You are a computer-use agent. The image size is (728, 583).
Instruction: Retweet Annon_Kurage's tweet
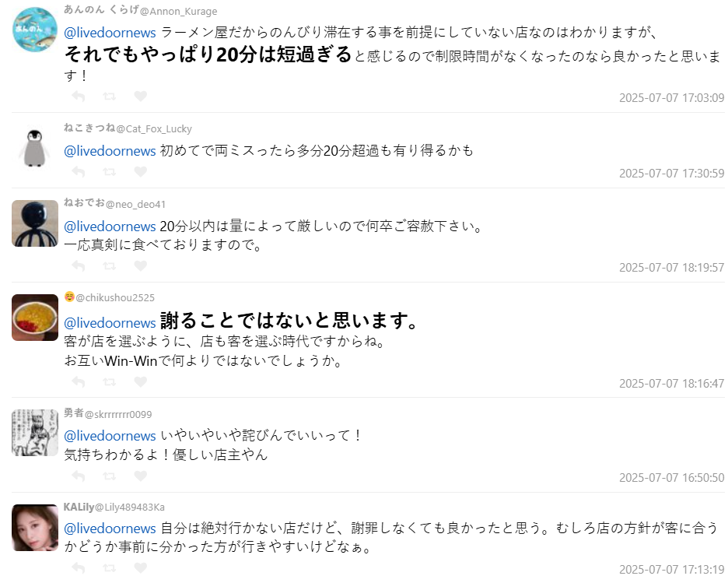click(110, 97)
